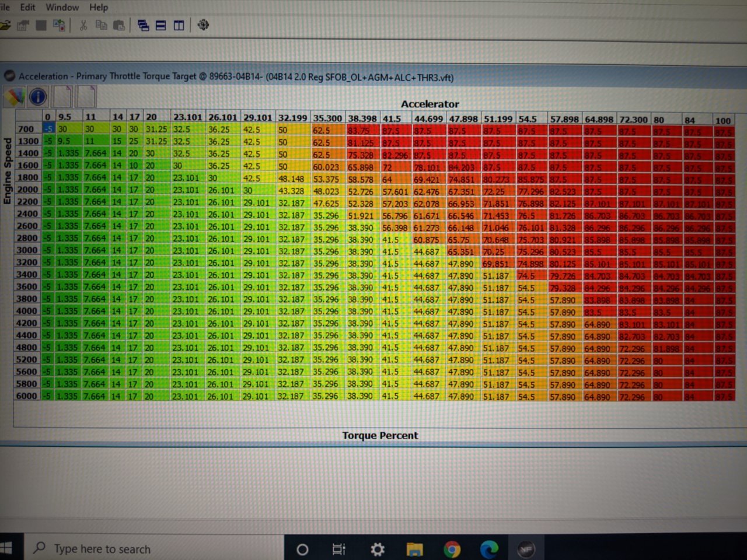Open Microsoft Edge from the taskbar

(489, 549)
